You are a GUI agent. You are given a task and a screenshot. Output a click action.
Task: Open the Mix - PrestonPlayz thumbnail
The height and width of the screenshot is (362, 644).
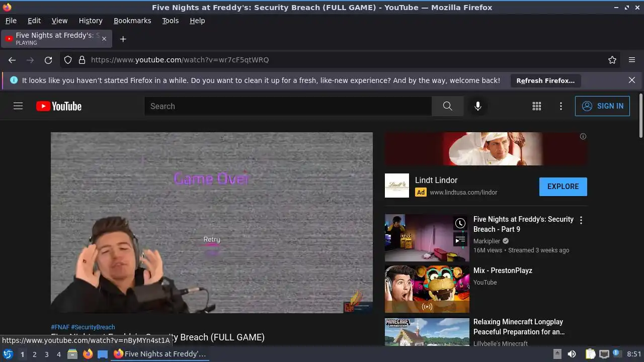click(x=427, y=289)
